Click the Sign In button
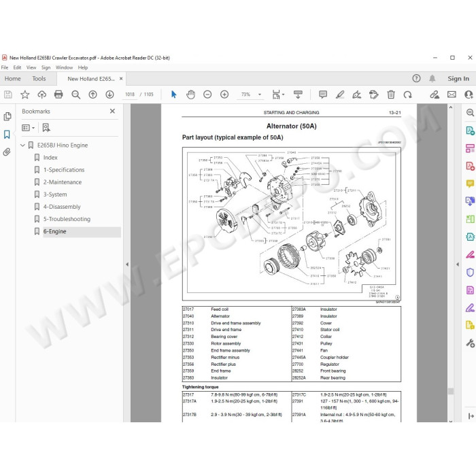Screen dimensions: 476x476 (x=458, y=79)
